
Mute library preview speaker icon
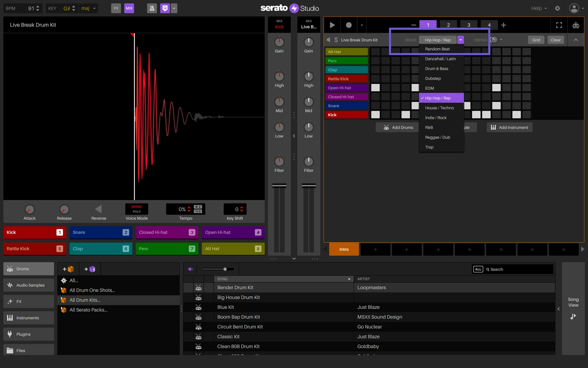pos(190,269)
